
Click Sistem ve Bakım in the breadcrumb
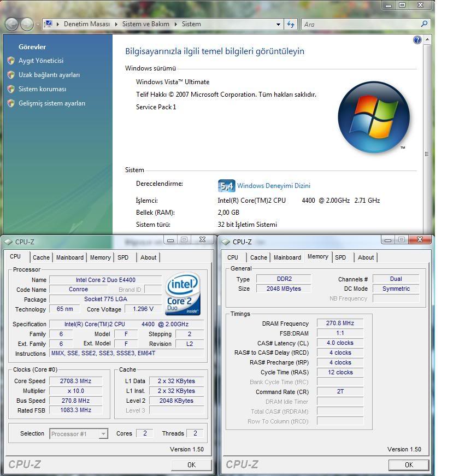[x=146, y=24]
